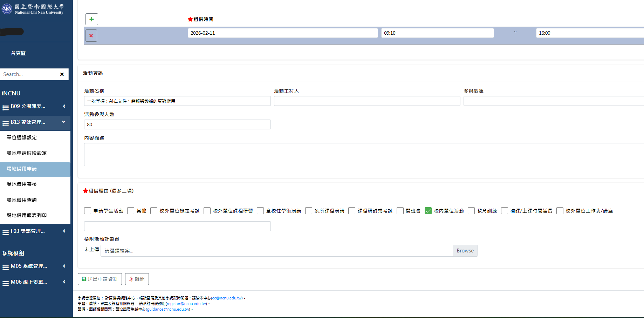Expand the B09 公開課表 menu arrow

coord(64,106)
